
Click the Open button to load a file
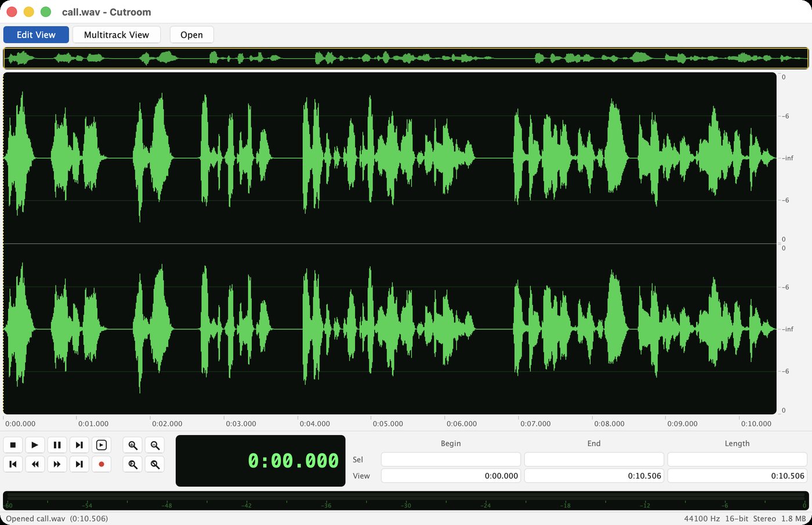click(x=191, y=35)
